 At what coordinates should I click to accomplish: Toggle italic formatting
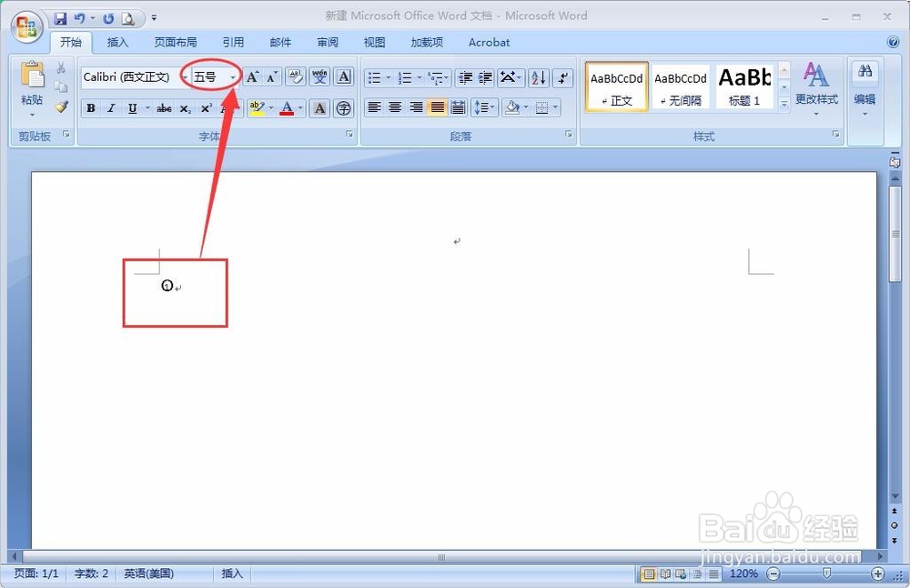pos(111,107)
